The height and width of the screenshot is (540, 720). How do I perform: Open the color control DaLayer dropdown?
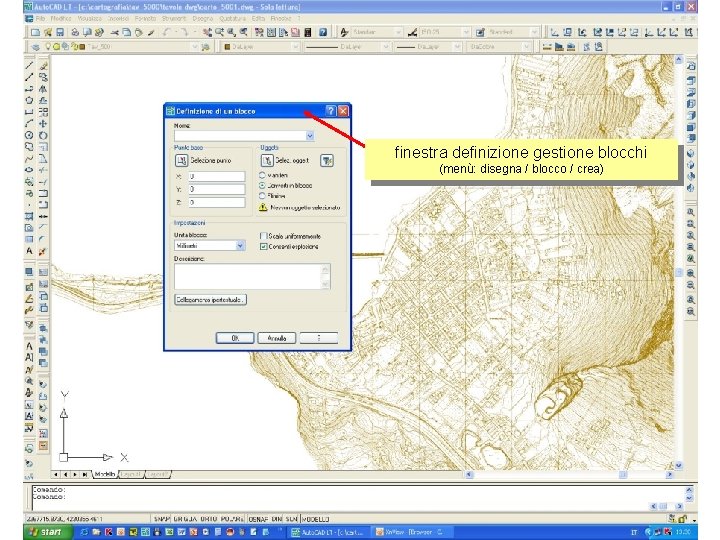point(295,47)
